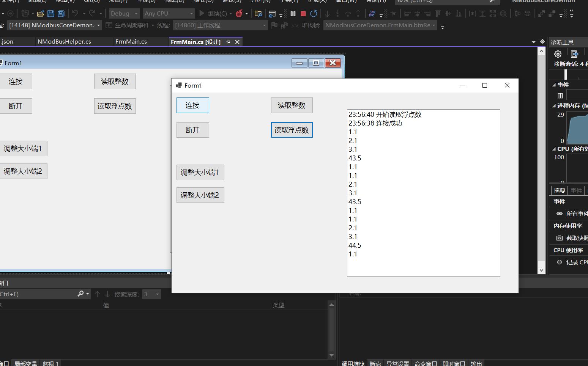Click the 调整大小端2 button on Form1
The width and height of the screenshot is (588, 366).
click(200, 195)
